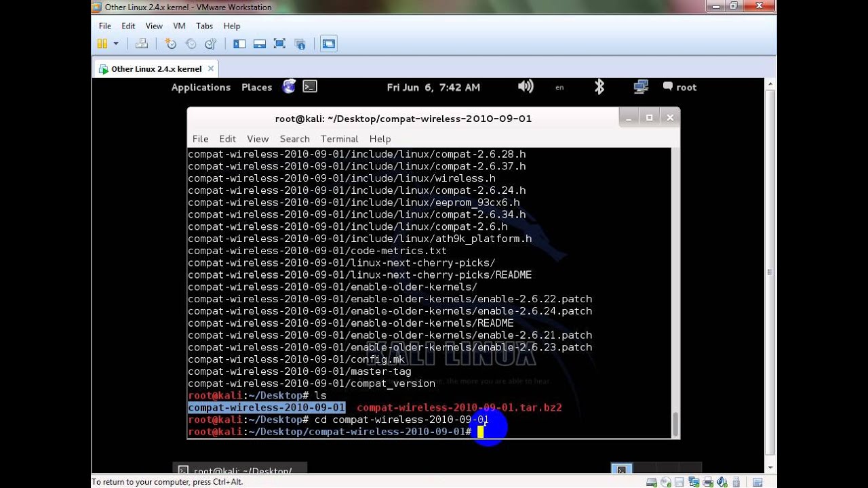This screenshot has height=488, width=868.
Task: Select the root@kali taskbar window button
Action: point(240,470)
